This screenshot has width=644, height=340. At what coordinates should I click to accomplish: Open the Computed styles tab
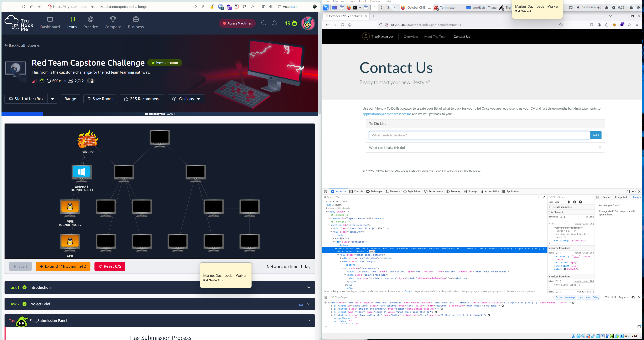pyautogui.click(x=621, y=197)
